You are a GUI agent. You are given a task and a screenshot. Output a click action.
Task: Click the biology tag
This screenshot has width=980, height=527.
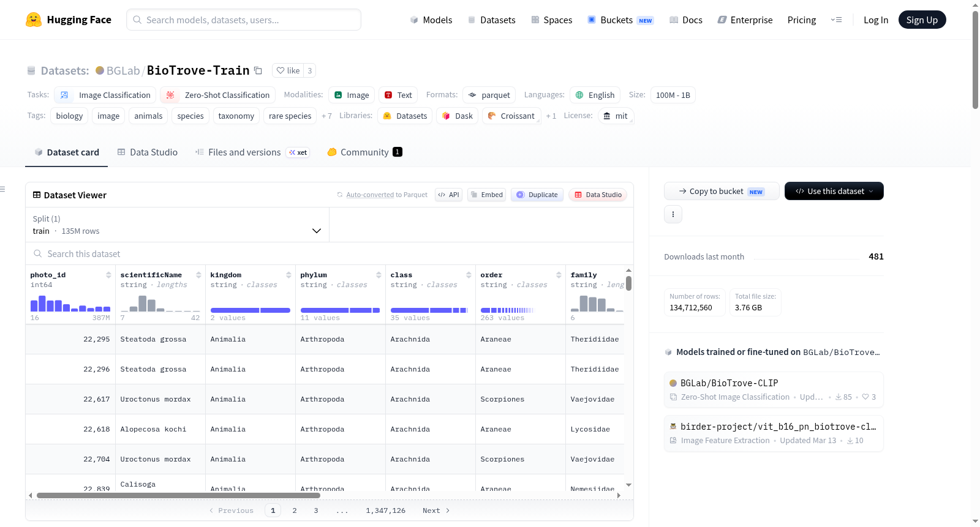pyautogui.click(x=69, y=116)
